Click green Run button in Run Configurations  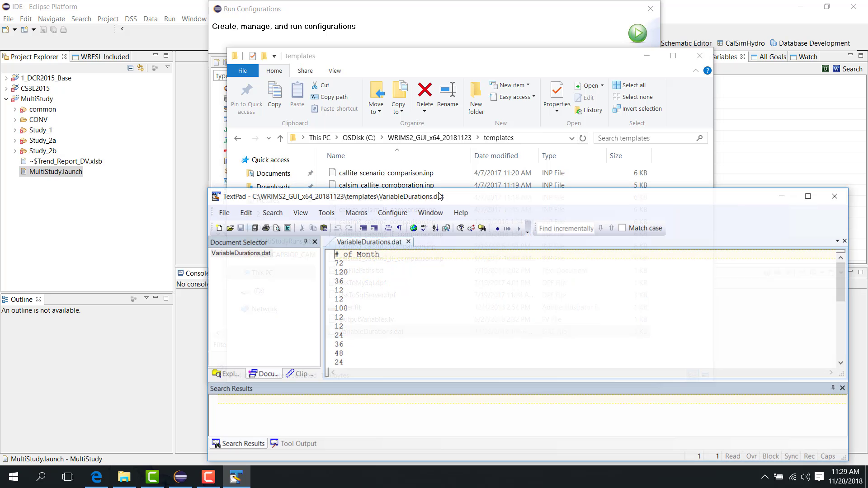pyautogui.click(x=637, y=33)
